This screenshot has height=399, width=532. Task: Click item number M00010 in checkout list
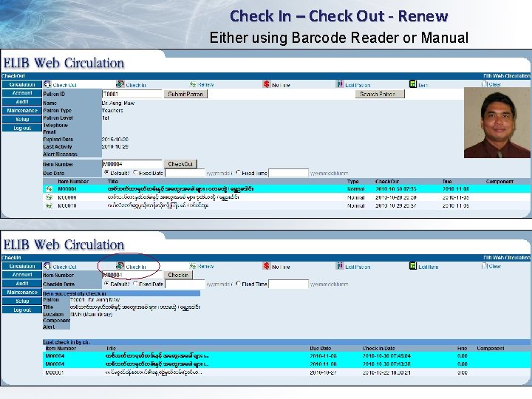click(67, 205)
